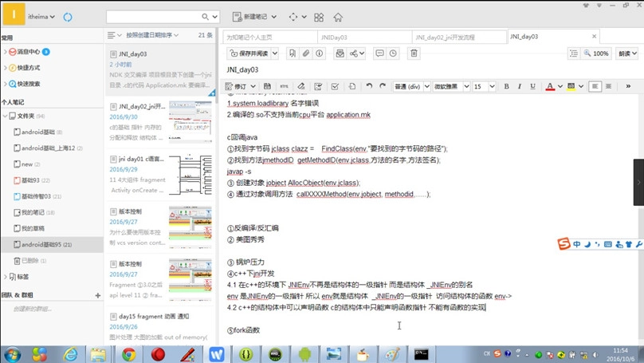Click the trash delete note icon
This screenshot has height=363, width=644.
(414, 53)
